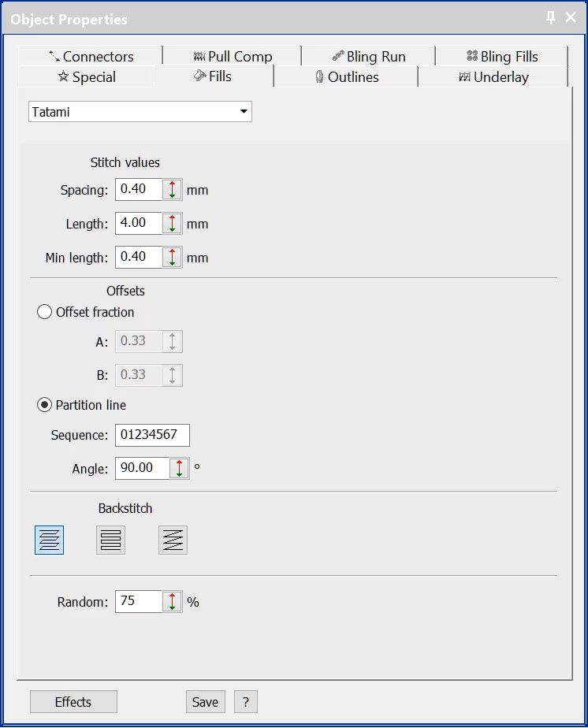The width and height of the screenshot is (588, 728).
Task: Click the Save button
Action: point(206,702)
